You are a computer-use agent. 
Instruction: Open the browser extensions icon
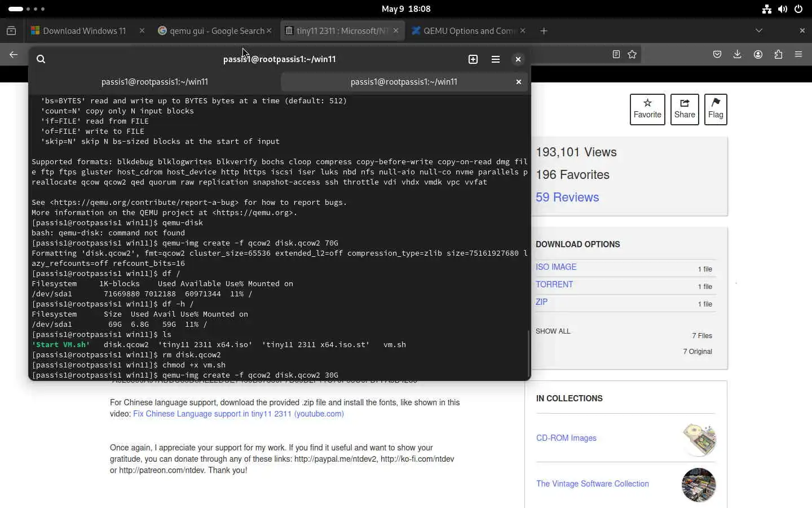coord(778,55)
